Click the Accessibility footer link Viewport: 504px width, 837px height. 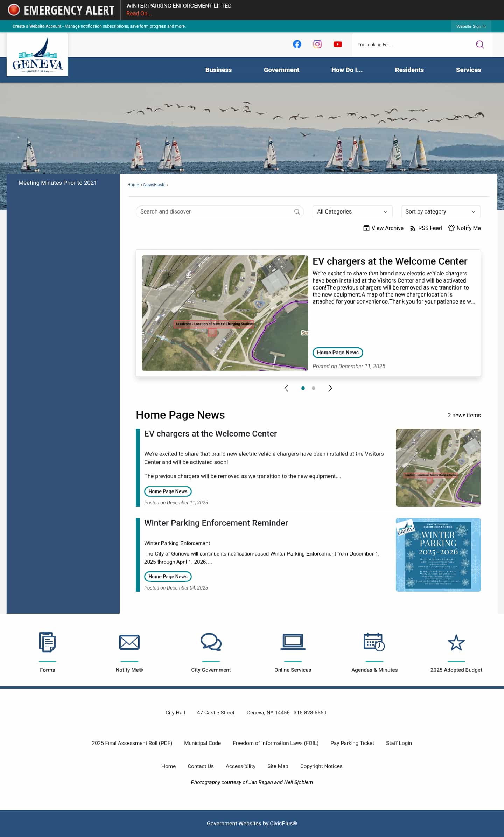[240, 766]
